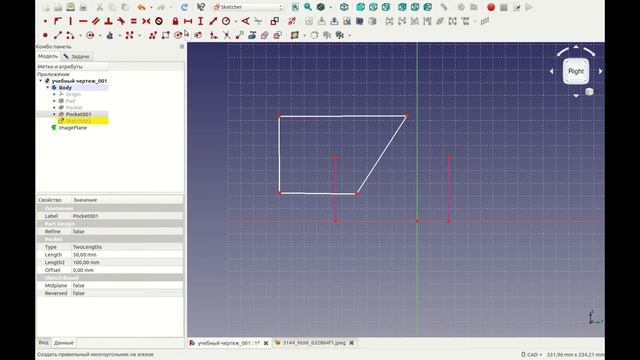Save the document with the green save icon
The height and width of the screenshot is (360, 640).
pyautogui.click(x=71, y=7)
